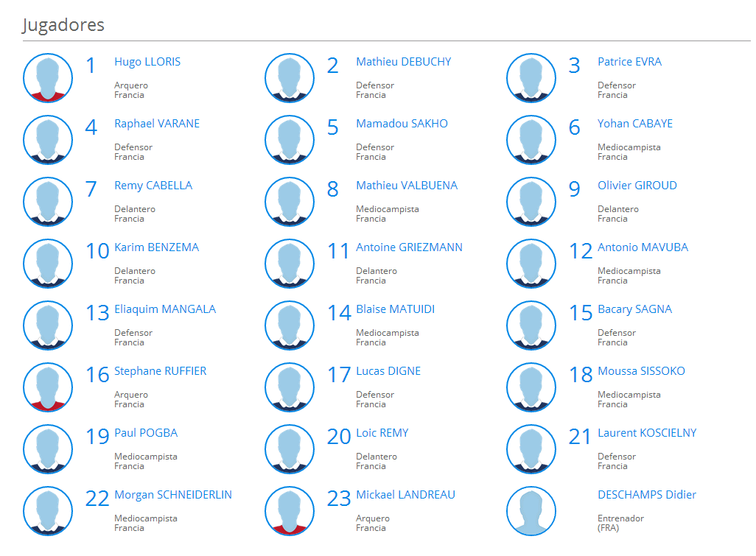Click Yohan CABAYE avatar icon

[x=531, y=140]
